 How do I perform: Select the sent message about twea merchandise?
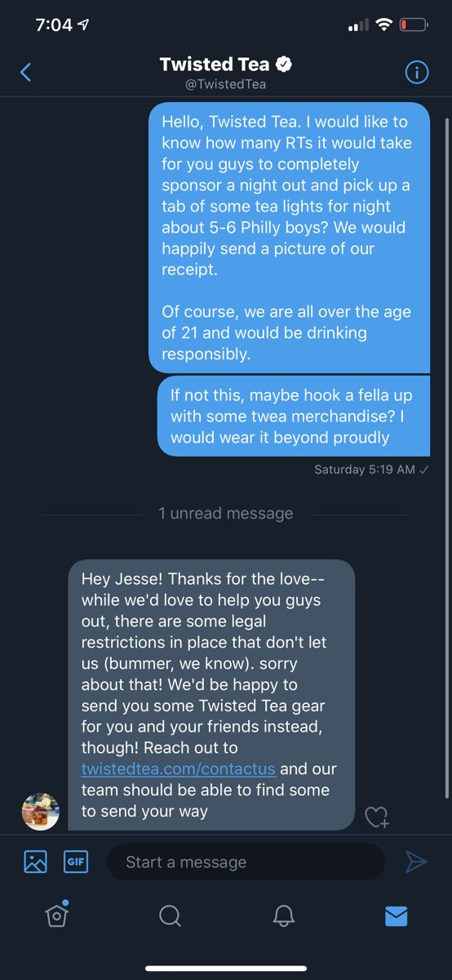[294, 416]
